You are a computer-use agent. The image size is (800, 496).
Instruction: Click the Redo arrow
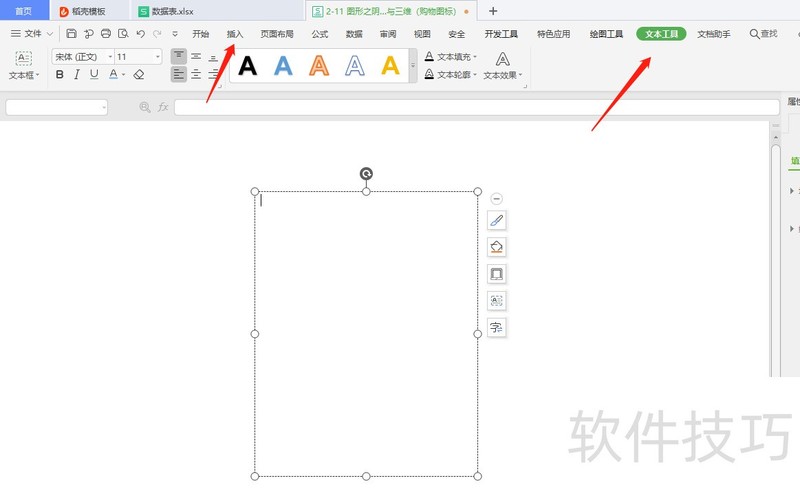click(157, 34)
